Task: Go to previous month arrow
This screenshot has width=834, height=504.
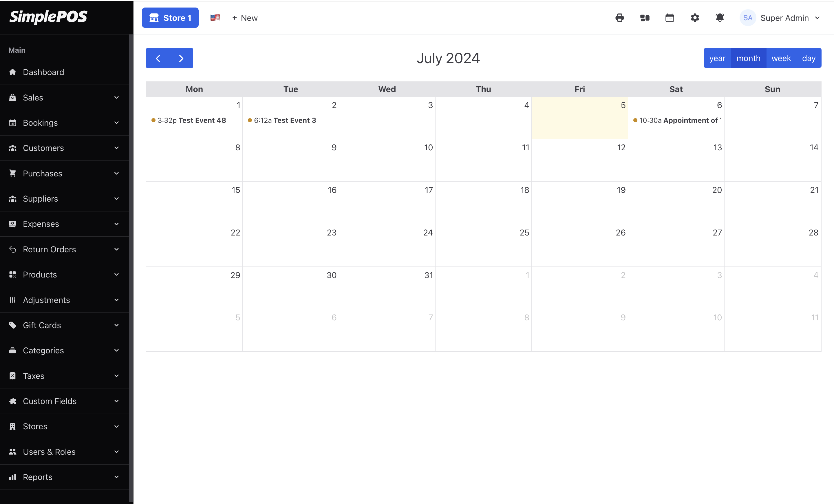Action: click(x=158, y=58)
